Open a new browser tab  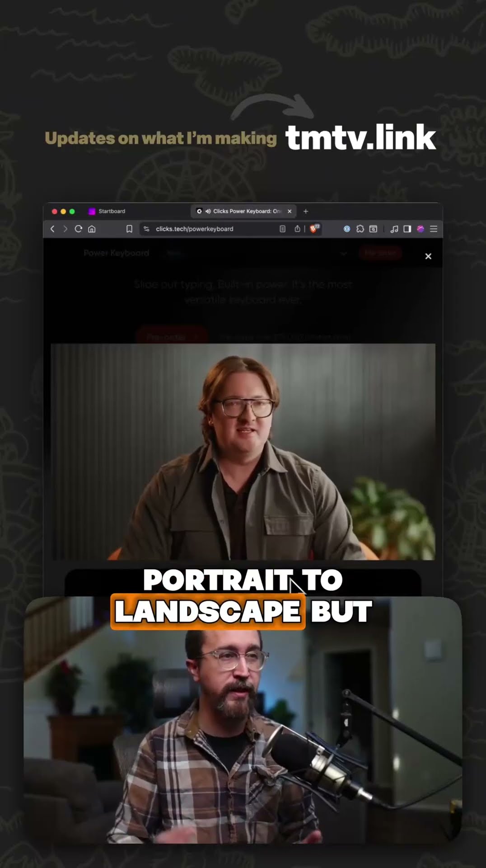306,211
